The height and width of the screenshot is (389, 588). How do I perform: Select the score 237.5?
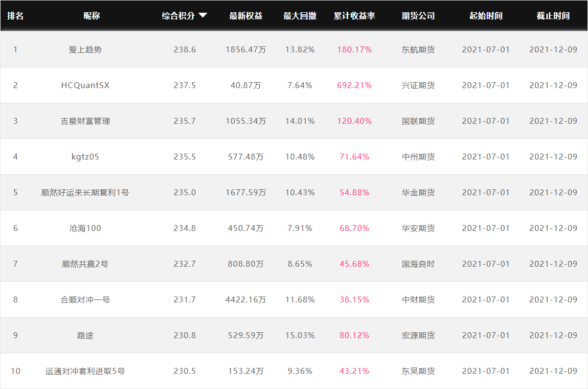[x=185, y=85]
